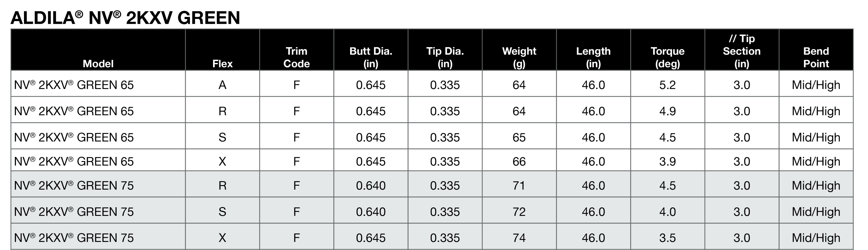Select the torque value 5.2 cell
Screen dimensions: 868x250
click(668, 85)
